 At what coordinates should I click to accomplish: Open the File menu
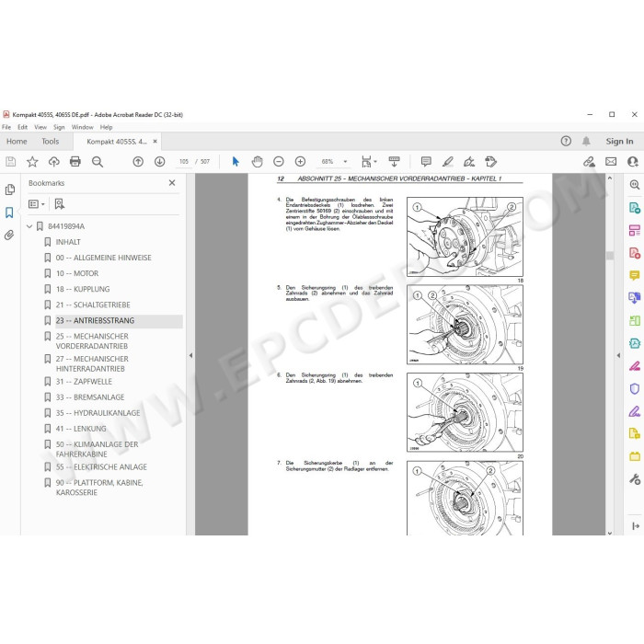click(x=6, y=127)
